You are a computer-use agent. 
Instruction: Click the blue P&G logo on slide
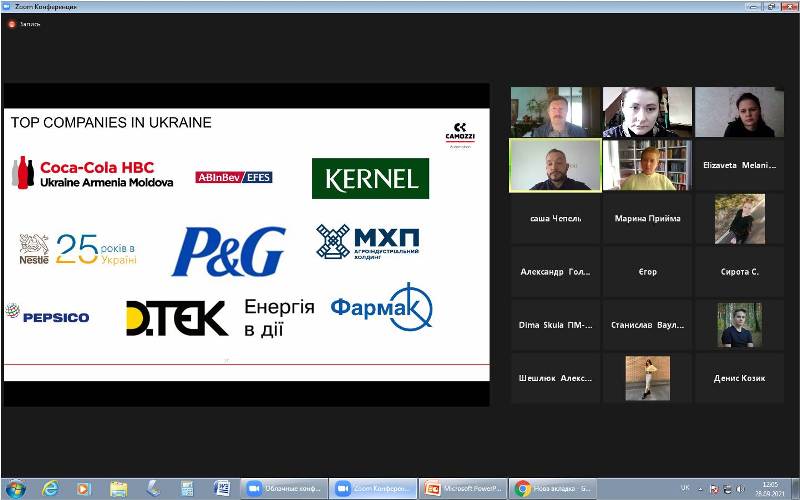coord(229,252)
